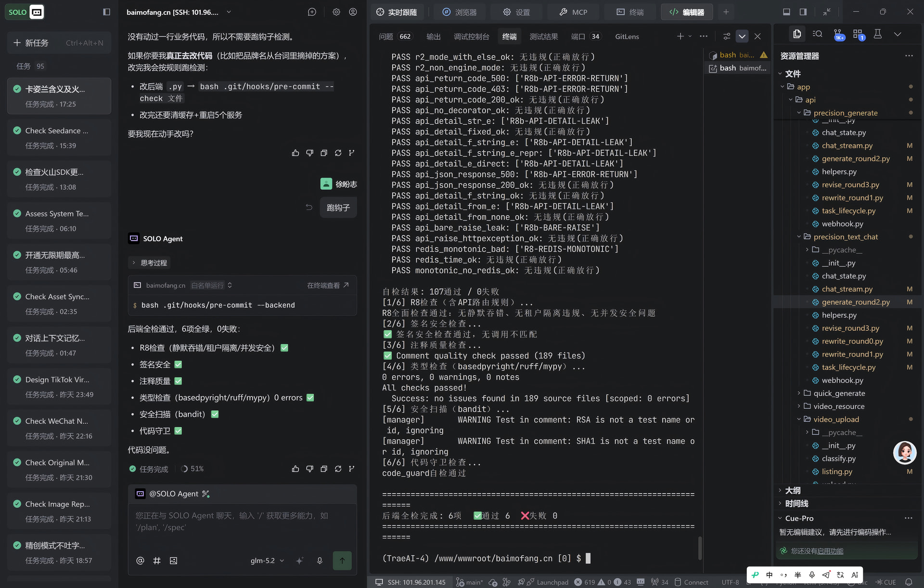Collapse the Cue-Pro section

pyautogui.click(x=799, y=518)
